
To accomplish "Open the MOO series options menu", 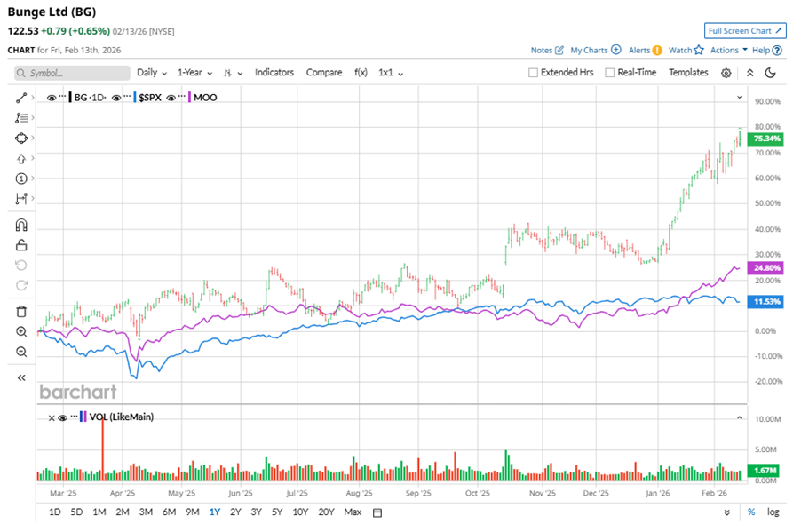I will (181, 96).
